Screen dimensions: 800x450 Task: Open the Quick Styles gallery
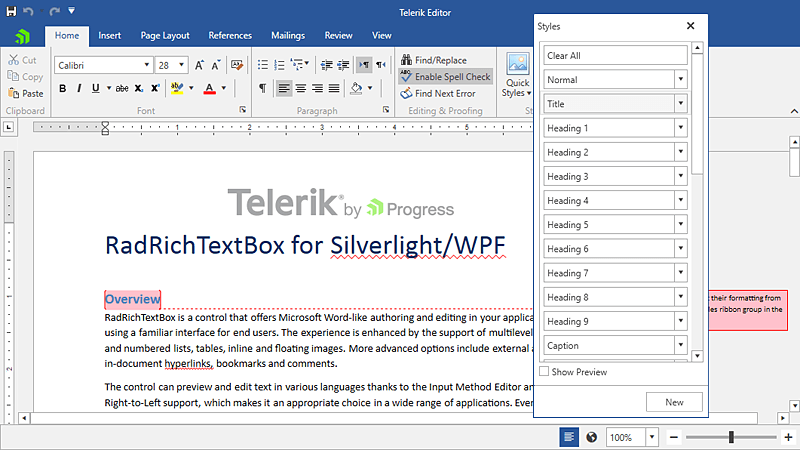pyautogui.click(x=517, y=76)
